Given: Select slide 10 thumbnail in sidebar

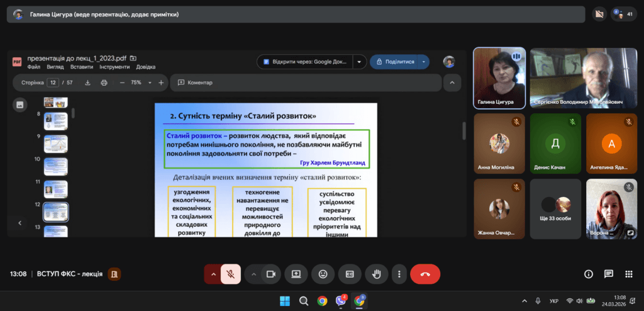Looking at the screenshot, I should click(55, 166).
